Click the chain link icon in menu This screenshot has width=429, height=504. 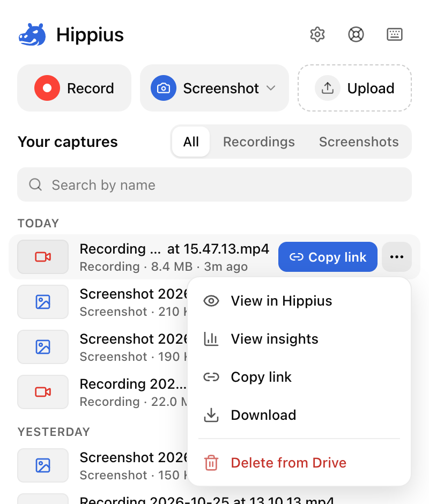[211, 377]
